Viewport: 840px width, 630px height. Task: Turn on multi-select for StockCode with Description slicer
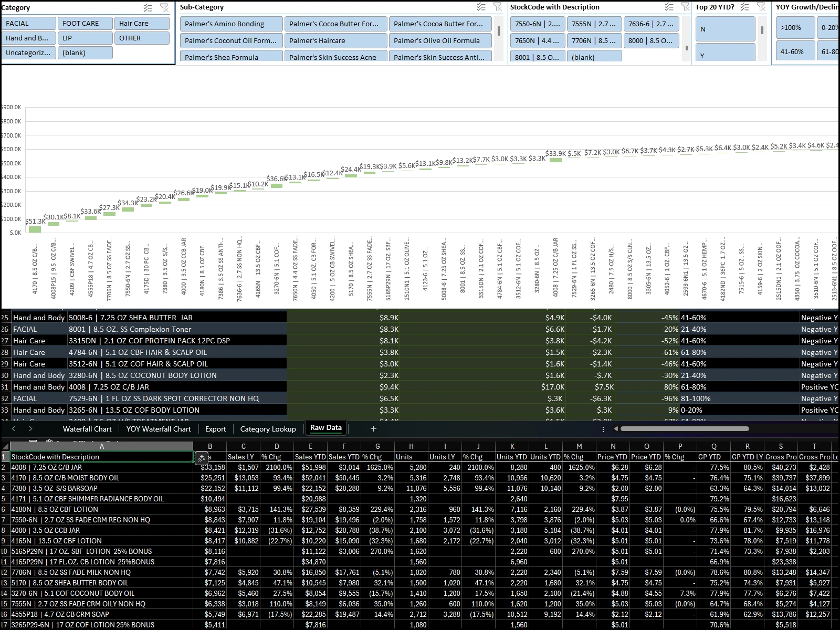(669, 7)
